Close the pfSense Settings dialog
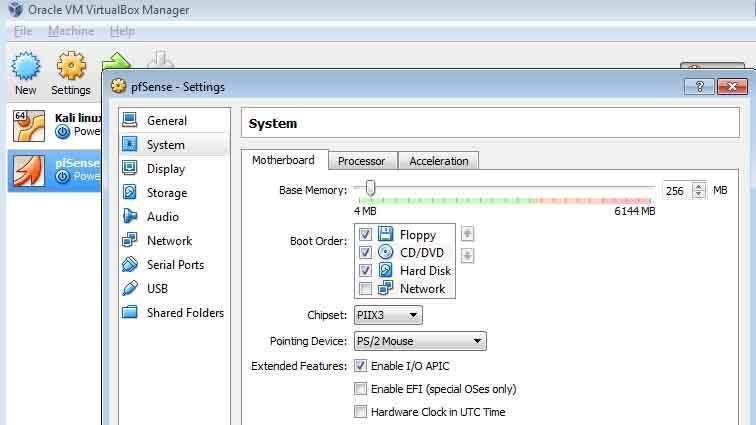 (732, 87)
